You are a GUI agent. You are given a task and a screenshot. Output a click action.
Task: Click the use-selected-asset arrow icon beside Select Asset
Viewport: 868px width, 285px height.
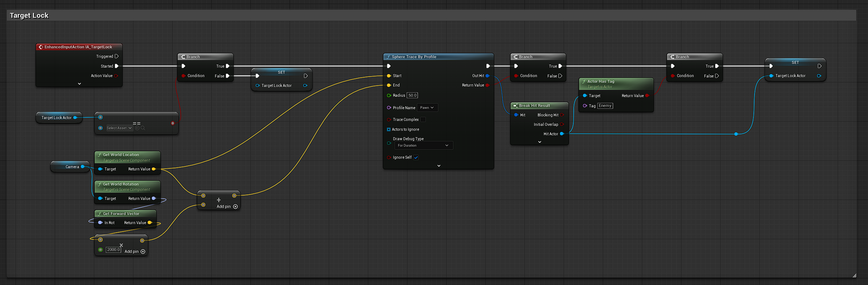point(137,128)
